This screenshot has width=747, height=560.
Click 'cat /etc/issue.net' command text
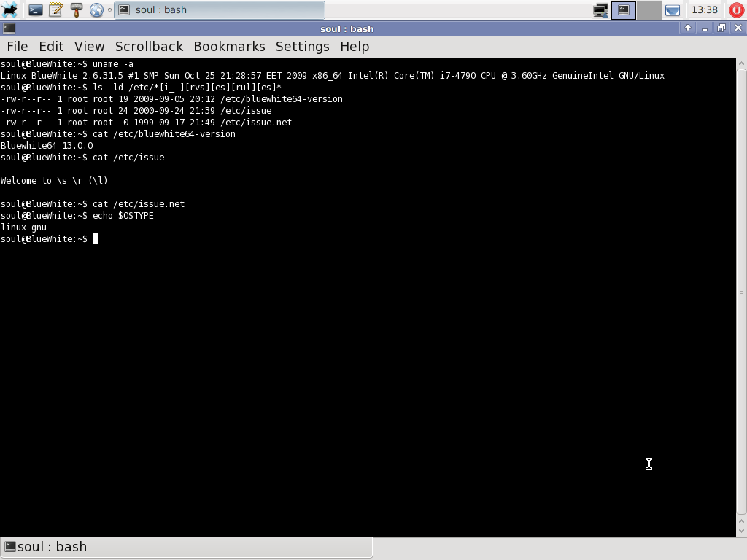tap(139, 204)
